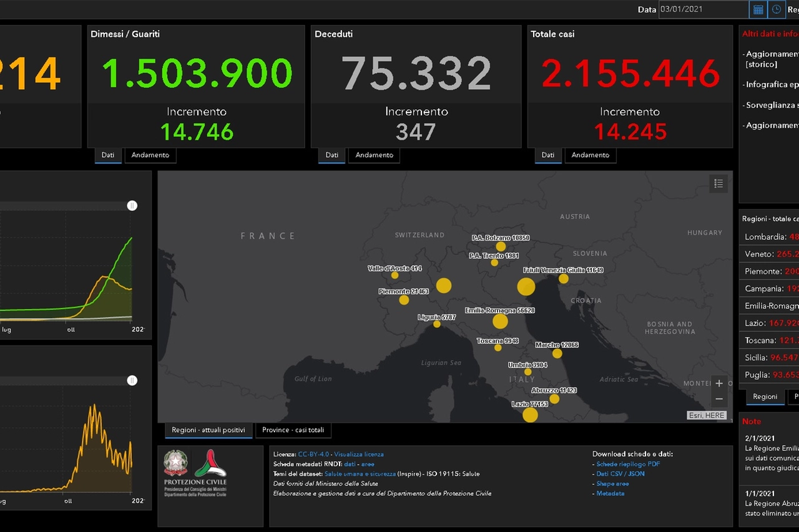Screen dimensions: 799x532
Task: Select the Abruzzo 11423 map bubble
Action: 554,399
